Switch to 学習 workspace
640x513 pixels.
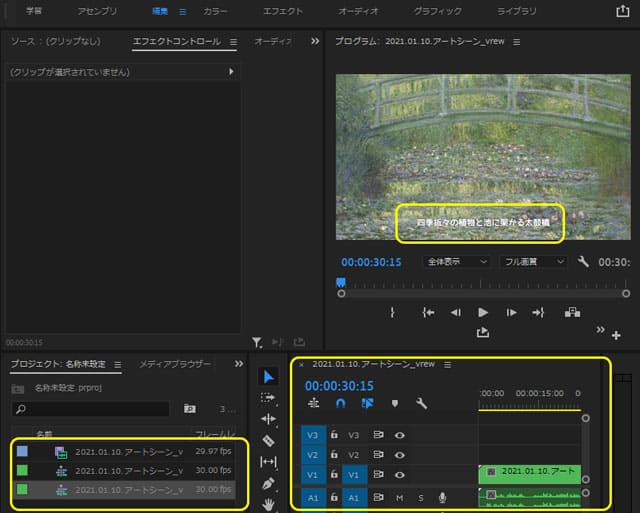[33, 11]
